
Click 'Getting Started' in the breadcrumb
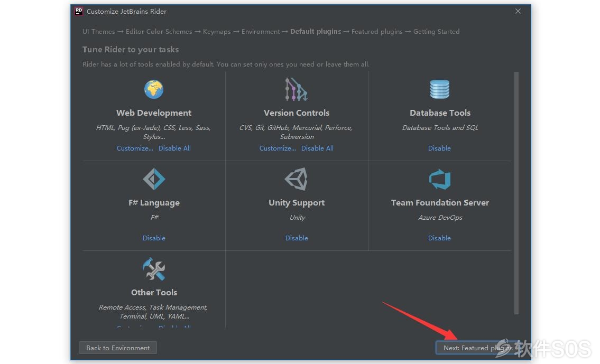(x=436, y=32)
